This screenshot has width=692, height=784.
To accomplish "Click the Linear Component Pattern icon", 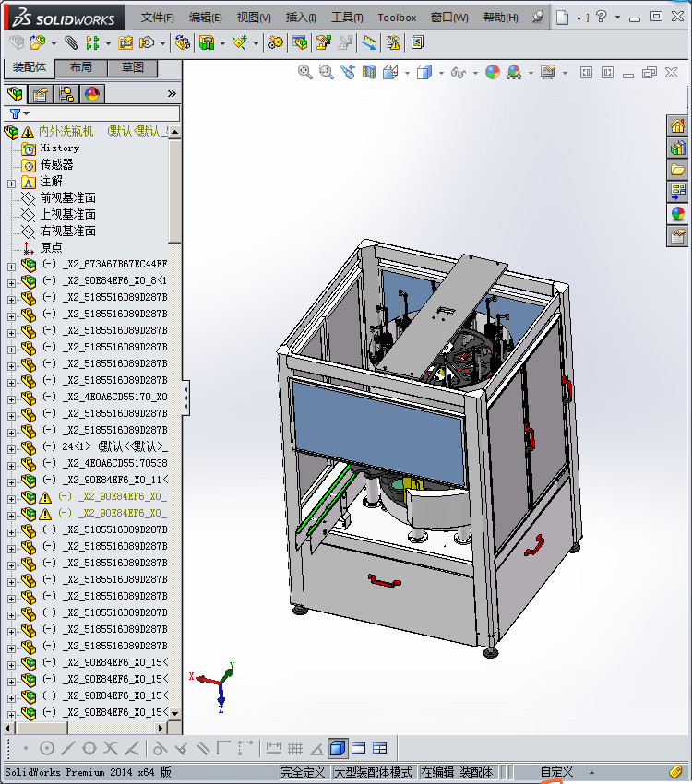I will point(92,43).
